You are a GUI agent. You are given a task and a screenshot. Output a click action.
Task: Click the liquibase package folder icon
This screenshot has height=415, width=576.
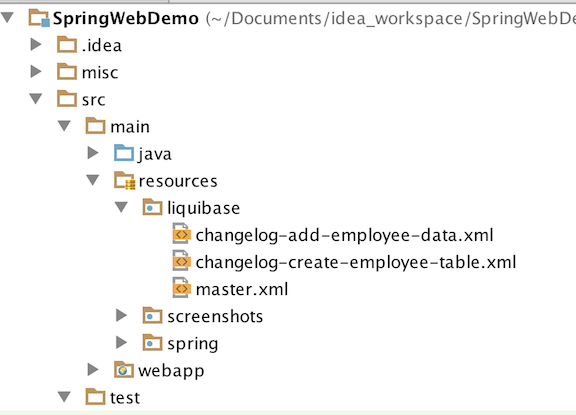pos(152,207)
